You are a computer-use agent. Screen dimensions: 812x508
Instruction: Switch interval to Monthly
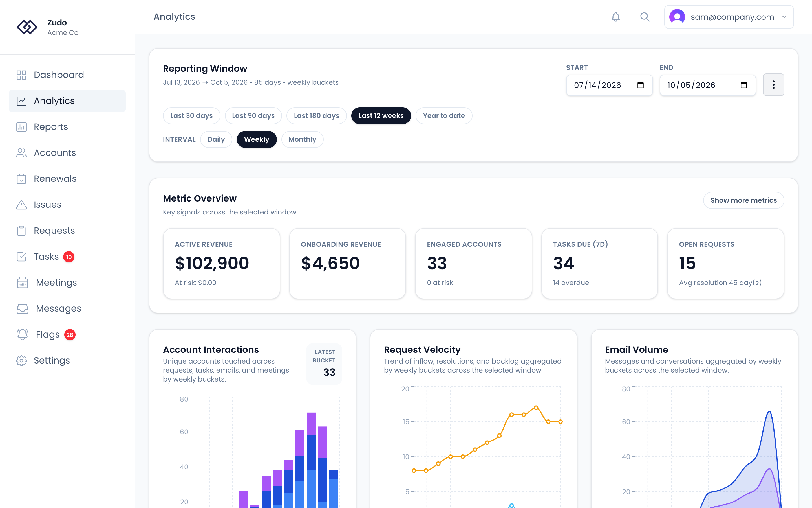tap(302, 139)
